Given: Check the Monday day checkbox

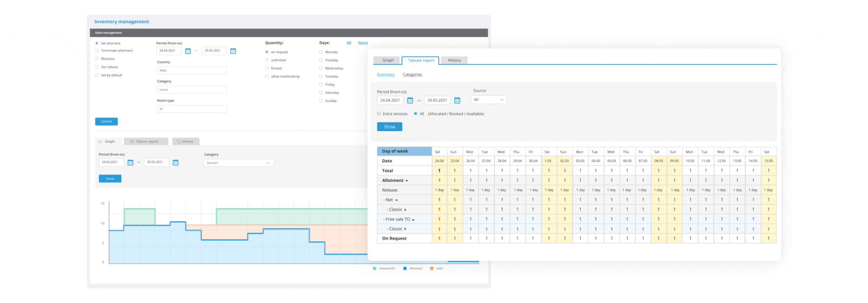Looking at the screenshot, I should 321,52.
